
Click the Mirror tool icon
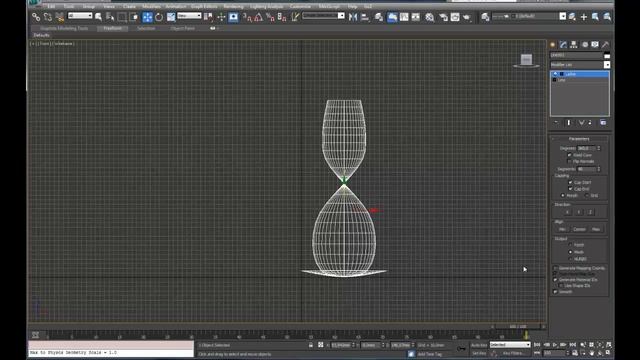tap(353, 17)
